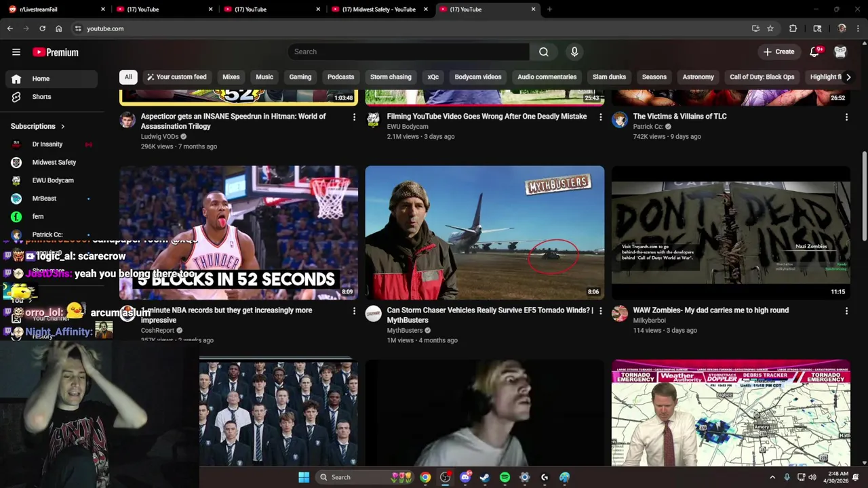868x488 pixels.
Task: Select the Podcasts filter chip
Action: [341, 77]
